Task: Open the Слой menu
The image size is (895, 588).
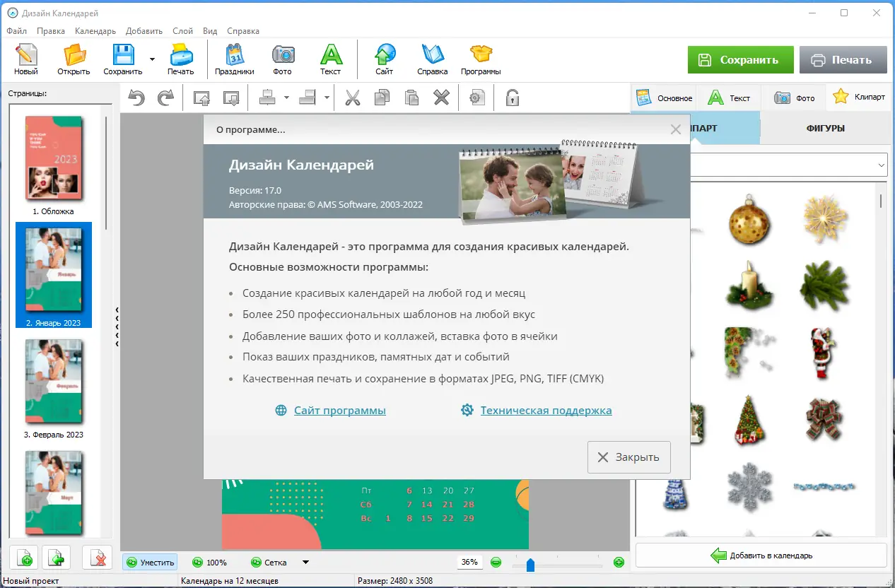Action: point(182,31)
